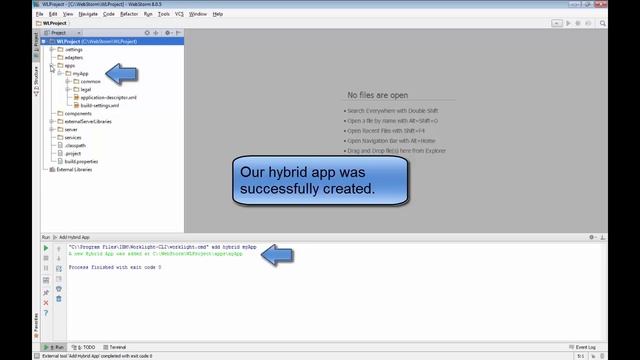Viewport: 640px width, 360px height.
Task: Open the VCS menu
Action: 179,14
